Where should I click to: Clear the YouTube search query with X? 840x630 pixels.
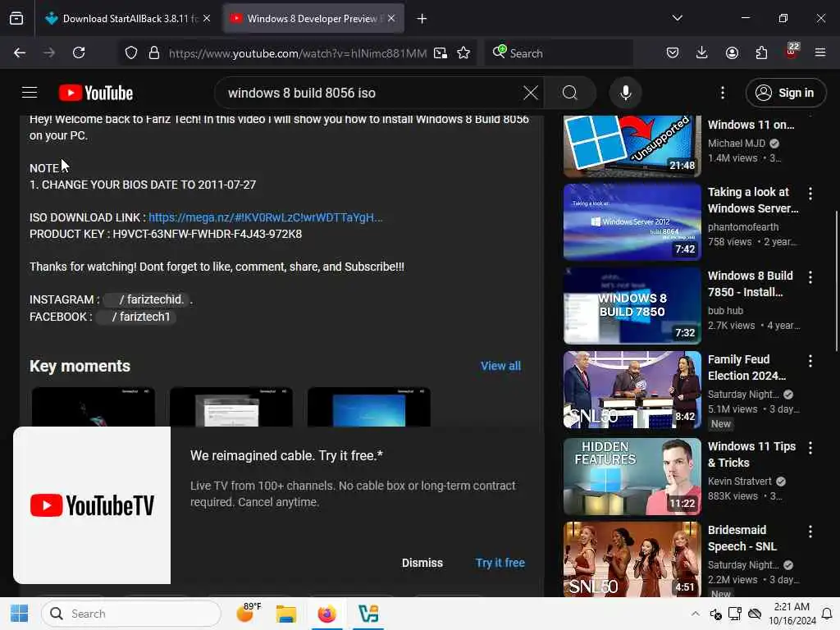pos(531,93)
